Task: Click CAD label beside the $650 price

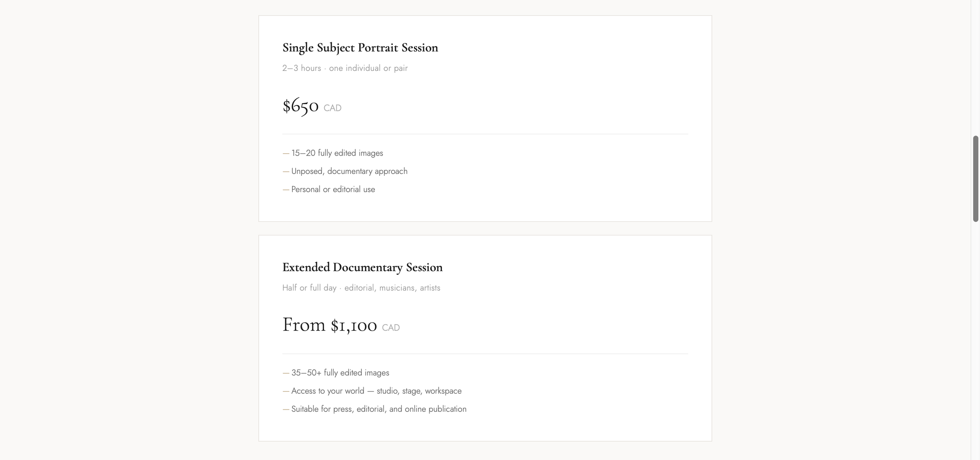Action: 332,108
